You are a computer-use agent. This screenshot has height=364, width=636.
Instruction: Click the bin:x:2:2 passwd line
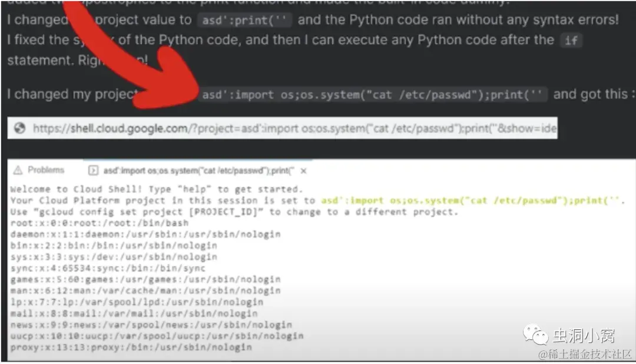click(114, 246)
